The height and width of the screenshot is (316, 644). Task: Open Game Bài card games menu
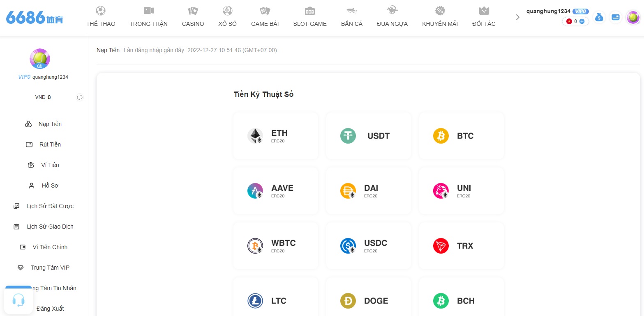(265, 16)
